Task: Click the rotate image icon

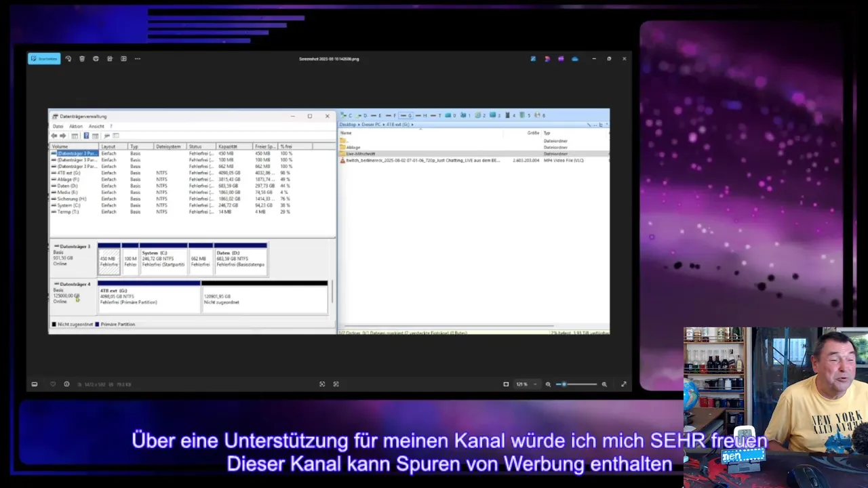Action: tap(68, 59)
